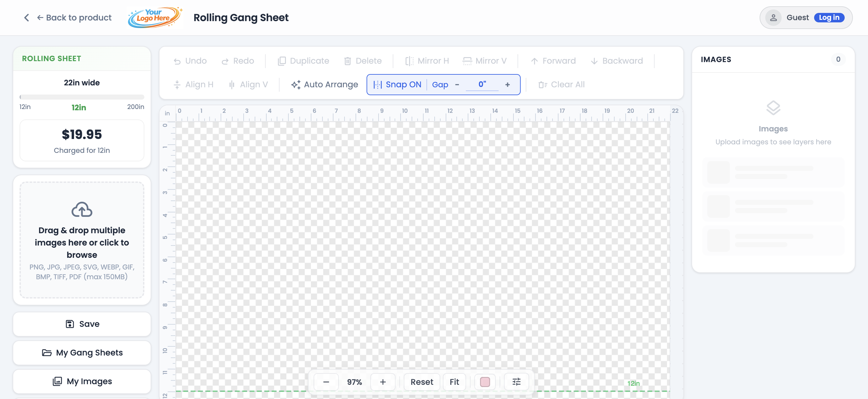Click the ROLLING SHEET heading
This screenshot has height=399, width=868.
coord(52,59)
